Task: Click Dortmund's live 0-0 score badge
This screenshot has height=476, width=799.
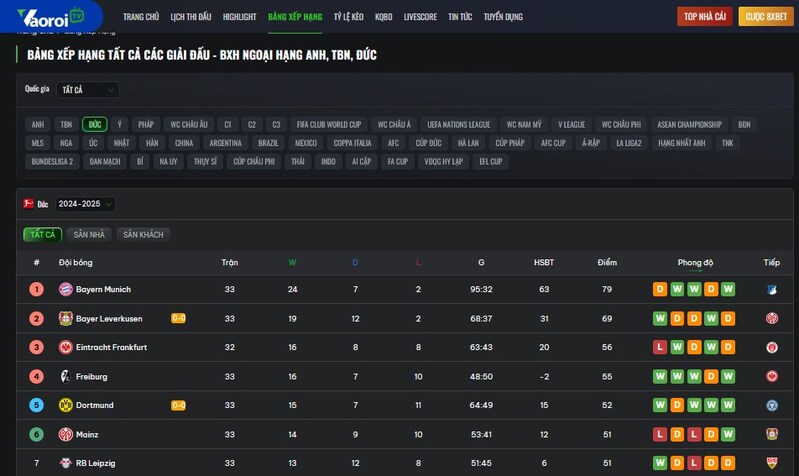Action: 178,405
